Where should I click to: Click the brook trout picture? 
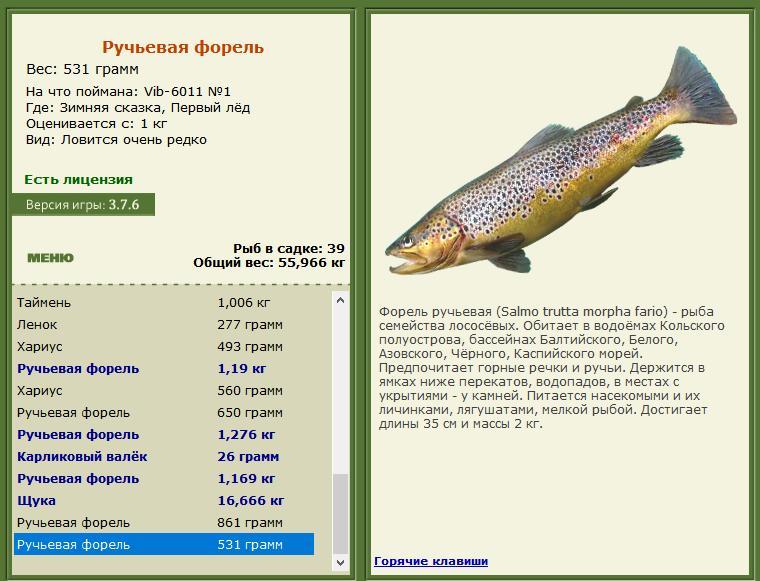(561, 160)
